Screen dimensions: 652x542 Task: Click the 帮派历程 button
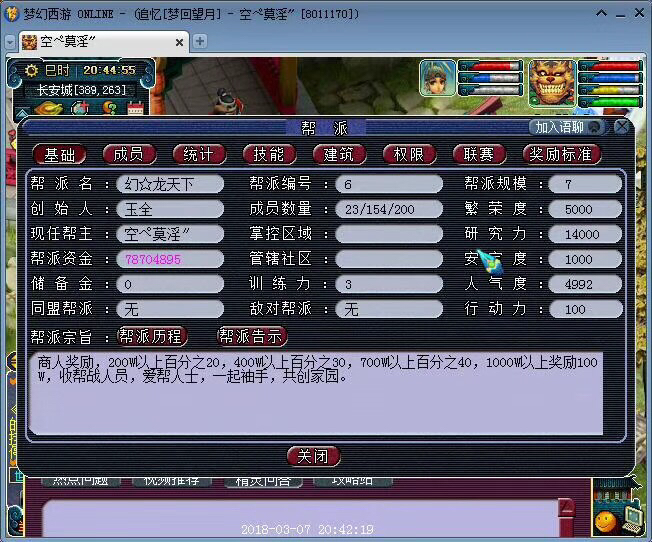coord(153,336)
